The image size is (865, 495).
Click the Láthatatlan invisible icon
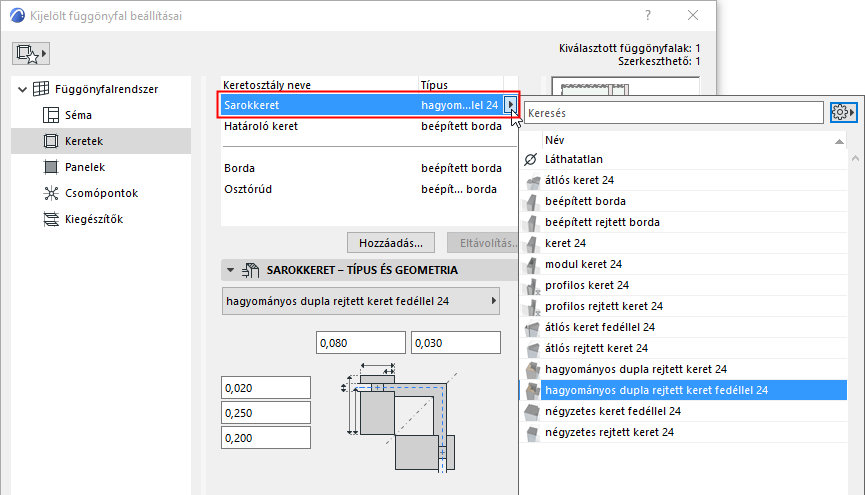coord(531,159)
